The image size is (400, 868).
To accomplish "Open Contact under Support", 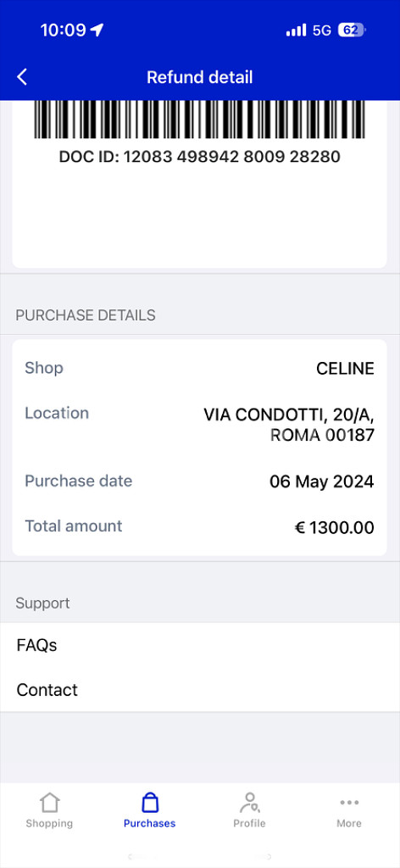I will pos(200,690).
